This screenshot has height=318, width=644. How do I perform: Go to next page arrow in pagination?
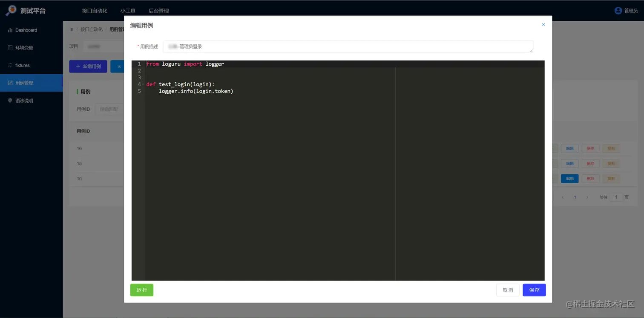click(x=587, y=197)
